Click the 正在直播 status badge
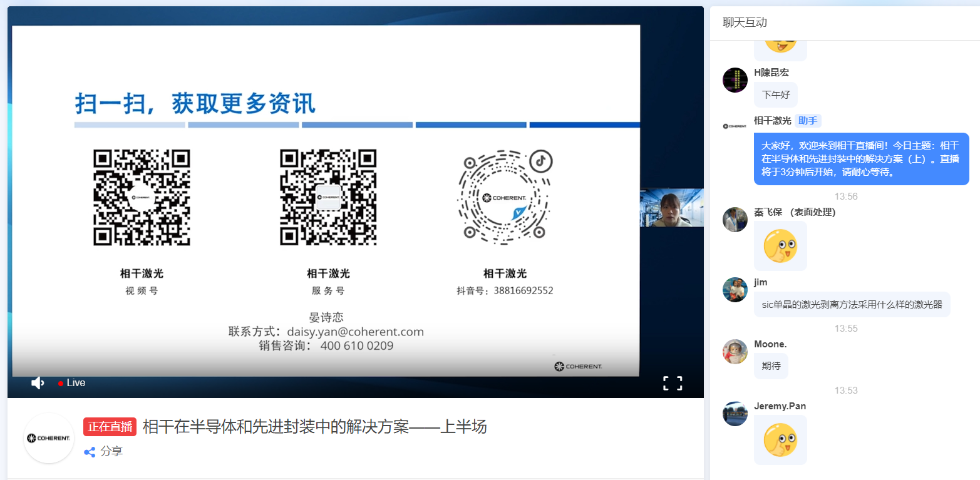Viewport: 980px width, 480px height. 110,427
